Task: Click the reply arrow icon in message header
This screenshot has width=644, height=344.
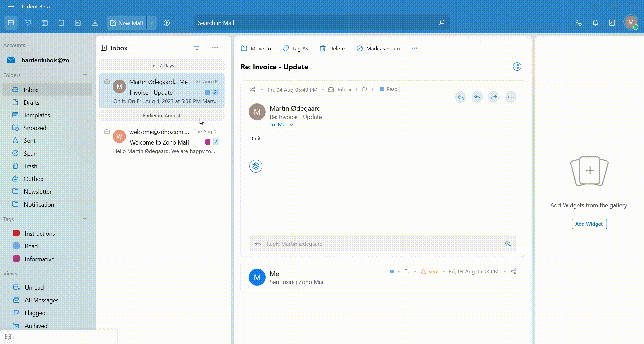Action: tap(460, 97)
